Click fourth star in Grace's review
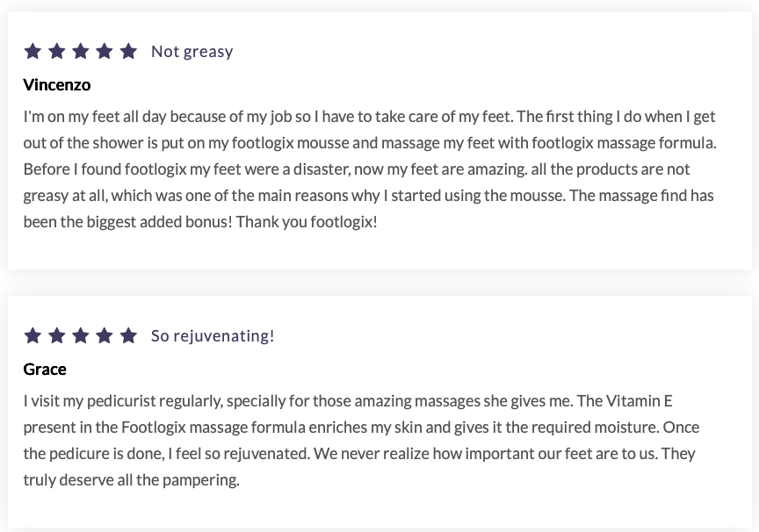Image resolution: width=759 pixels, height=532 pixels. coord(104,335)
